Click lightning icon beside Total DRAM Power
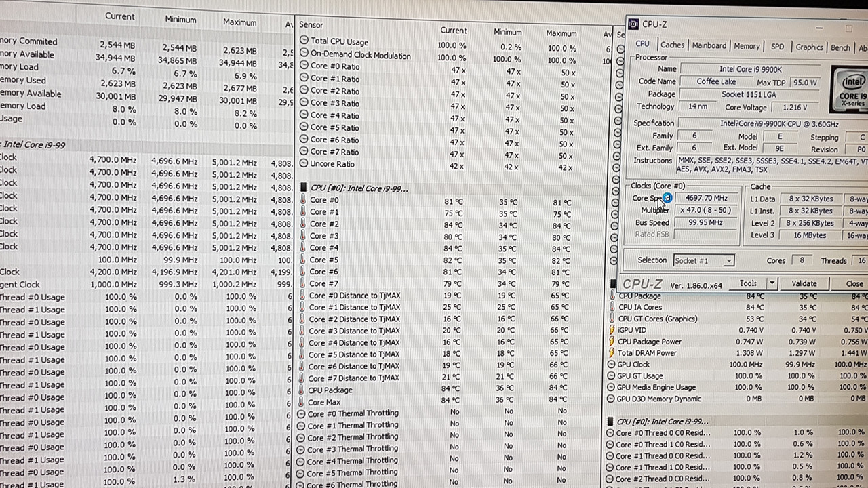The height and width of the screenshot is (488, 868). point(612,353)
